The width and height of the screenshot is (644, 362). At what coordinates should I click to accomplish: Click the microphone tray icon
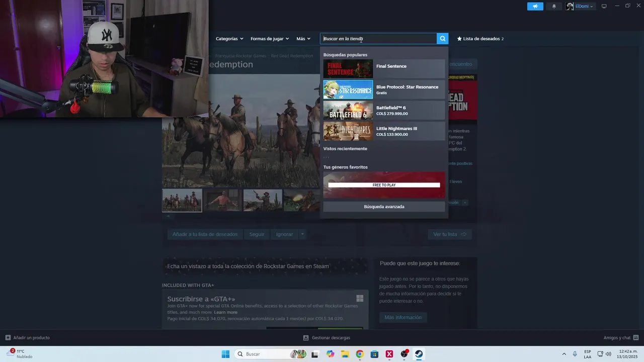(x=575, y=354)
